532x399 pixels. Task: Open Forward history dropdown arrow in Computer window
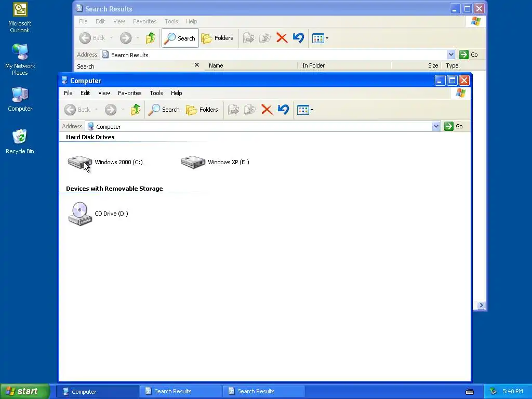point(123,110)
